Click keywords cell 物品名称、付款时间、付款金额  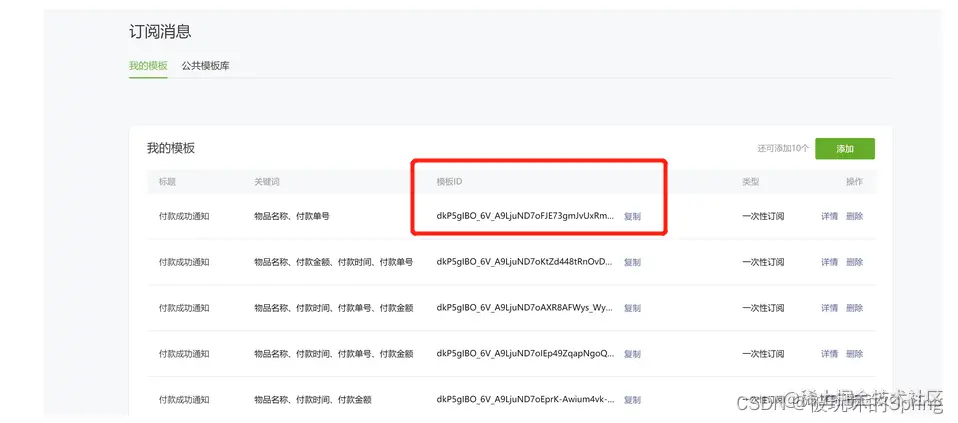(x=313, y=400)
